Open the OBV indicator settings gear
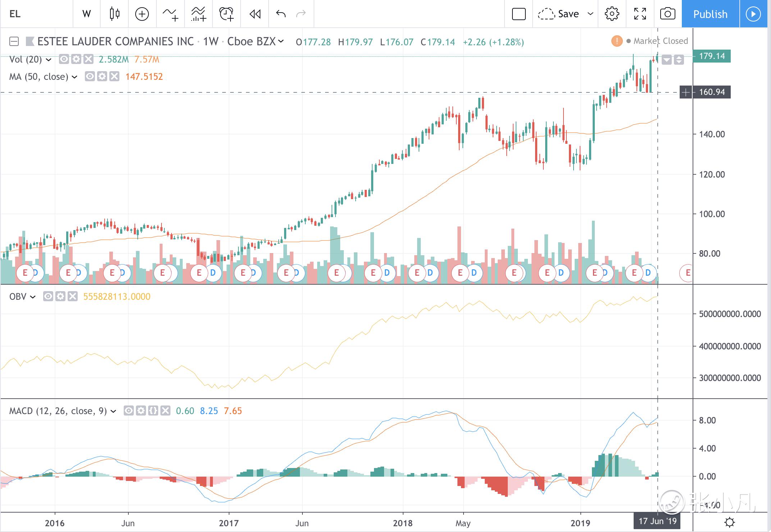 [60, 297]
